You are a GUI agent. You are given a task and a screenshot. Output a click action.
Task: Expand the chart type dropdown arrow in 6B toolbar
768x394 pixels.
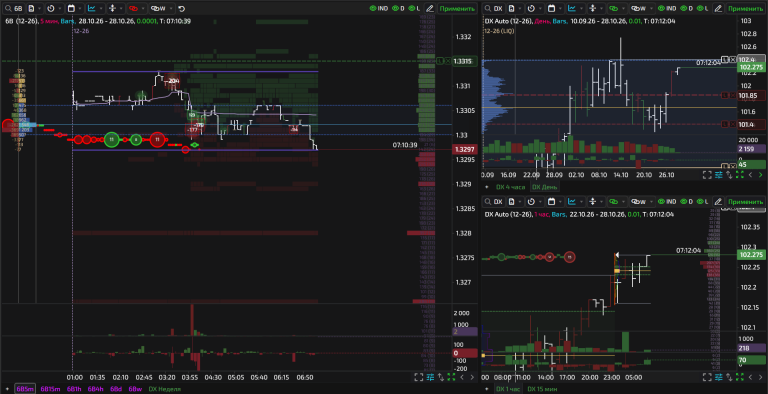point(100,8)
